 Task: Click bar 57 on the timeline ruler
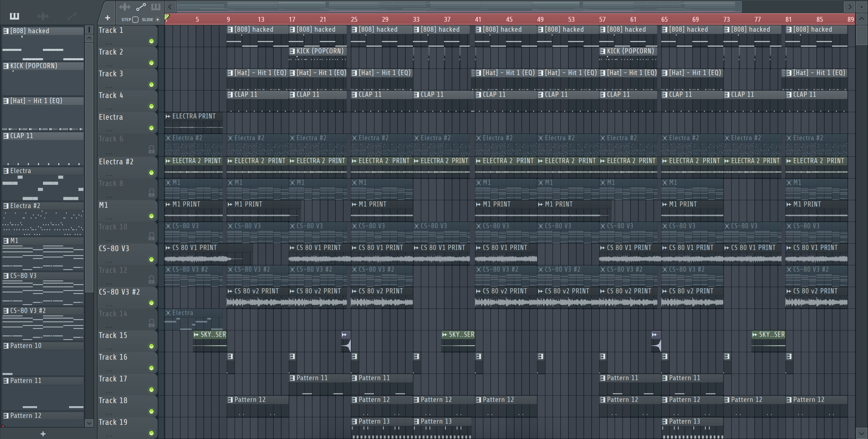coord(602,20)
